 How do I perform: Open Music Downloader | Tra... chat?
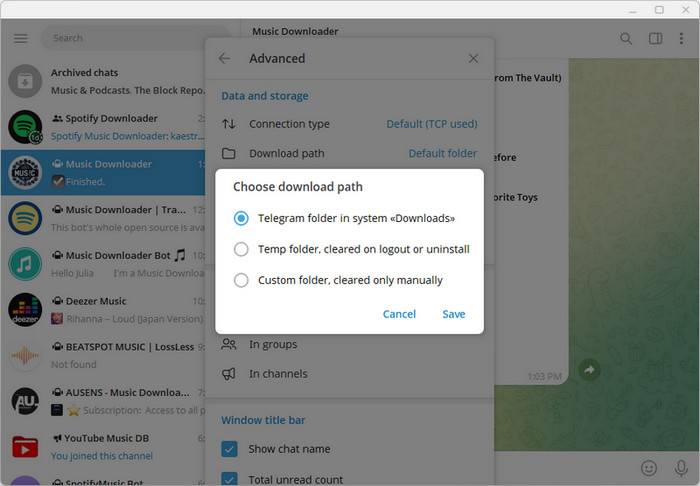pyautogui.click(x=103, y=218)
